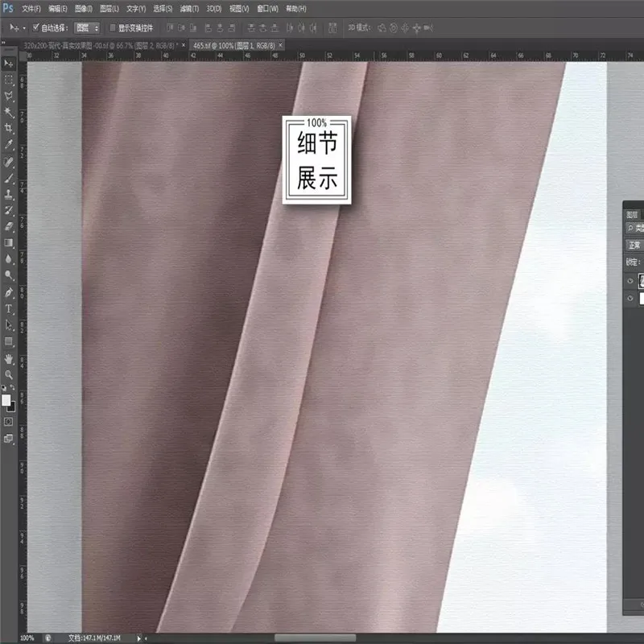The image size is (644, 644).
Task: Open the 图像(I) menu
Action: tap(84, 9)
